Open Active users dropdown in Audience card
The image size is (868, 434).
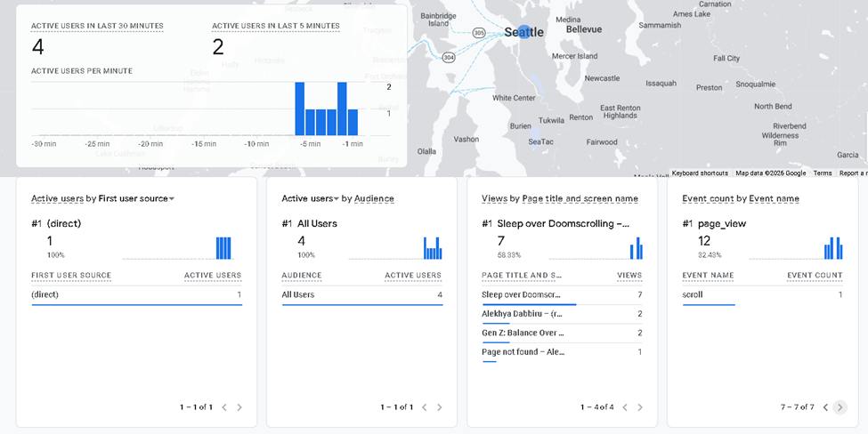(311, 198)
